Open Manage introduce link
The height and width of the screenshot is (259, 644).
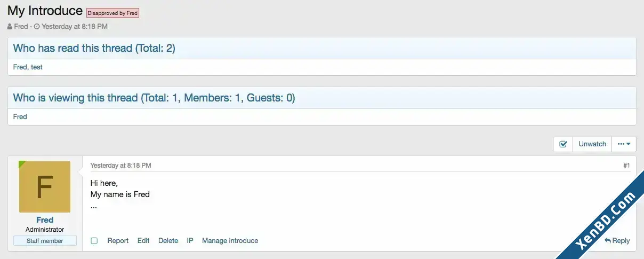coord(230,241)
